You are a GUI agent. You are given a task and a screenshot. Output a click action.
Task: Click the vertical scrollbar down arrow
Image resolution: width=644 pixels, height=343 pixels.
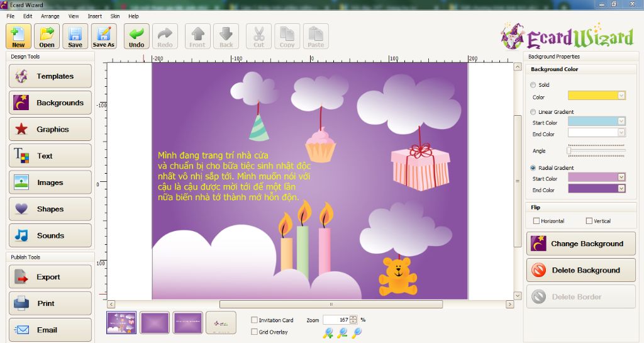[x=518, y=295]
